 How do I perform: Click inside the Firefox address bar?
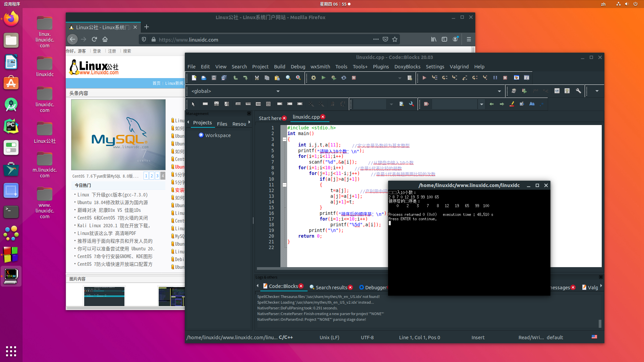click(235, 39)
